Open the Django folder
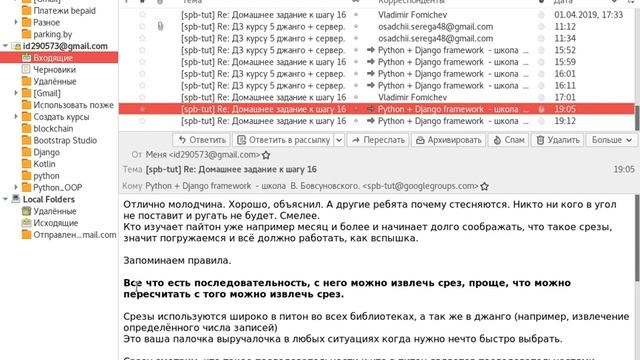This screenshot has width=640, height=360. 46,153
